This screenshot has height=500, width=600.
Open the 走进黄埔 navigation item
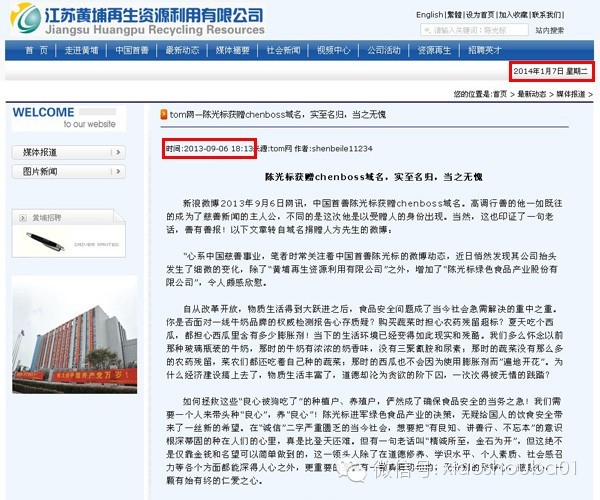tap(81, 50)
